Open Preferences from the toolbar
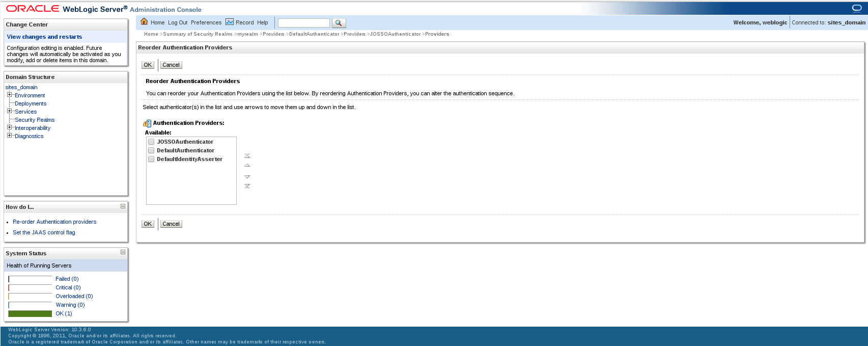868x346 pixels. point(206,22)
